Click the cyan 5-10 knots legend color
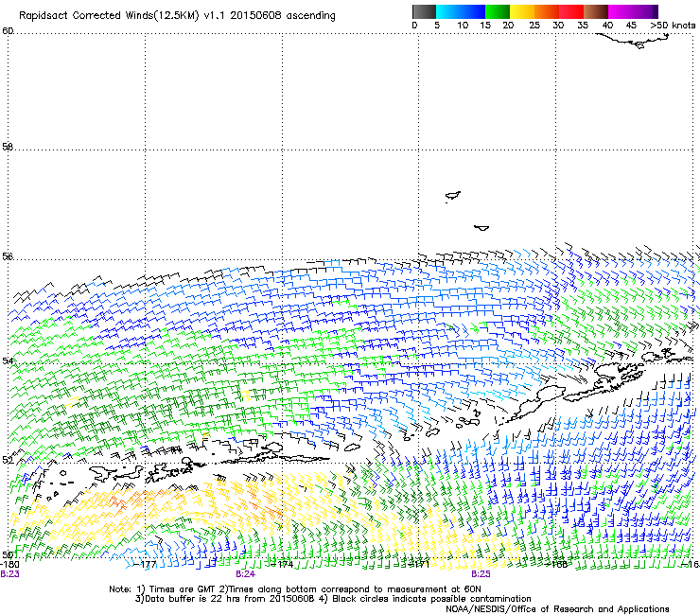Screen dimensions: 700x615 coord(448,11)
